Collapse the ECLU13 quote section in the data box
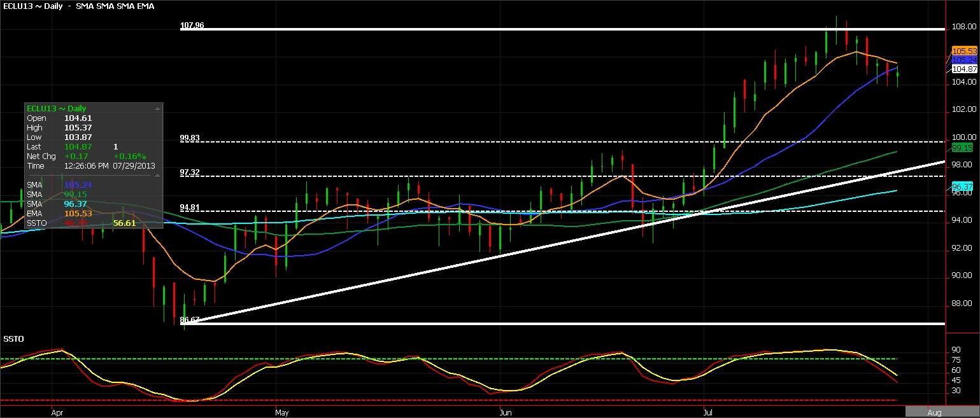Screen dimensions: 980x418 [157, 109]
